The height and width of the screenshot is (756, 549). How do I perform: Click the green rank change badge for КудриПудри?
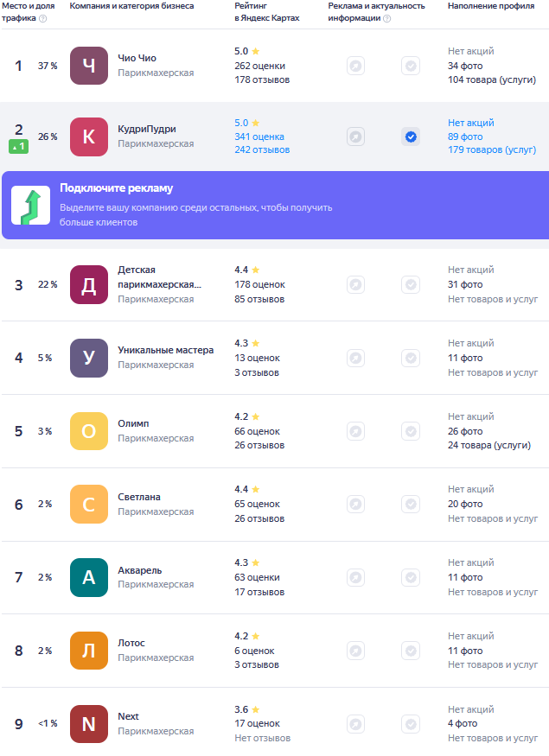pos(18,146)
